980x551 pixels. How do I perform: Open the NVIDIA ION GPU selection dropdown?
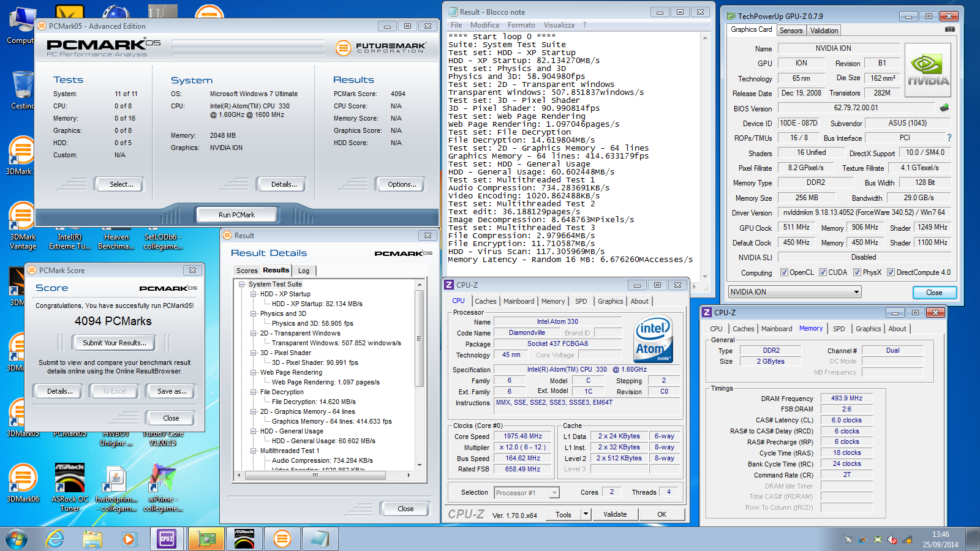pos(794,292)
